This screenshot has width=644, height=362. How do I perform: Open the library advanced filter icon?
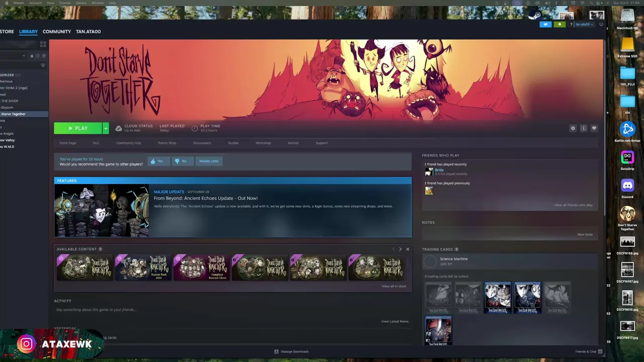pos(43,65)
